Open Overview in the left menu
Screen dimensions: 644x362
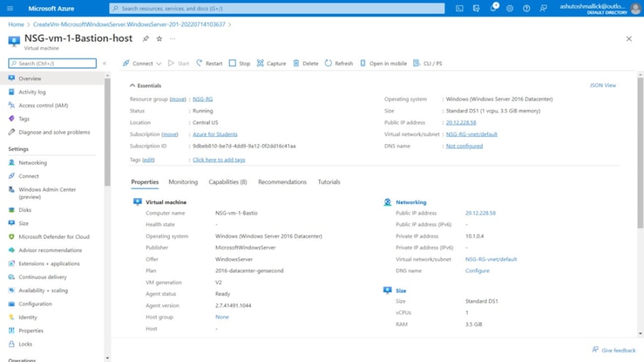pos(52,78)
